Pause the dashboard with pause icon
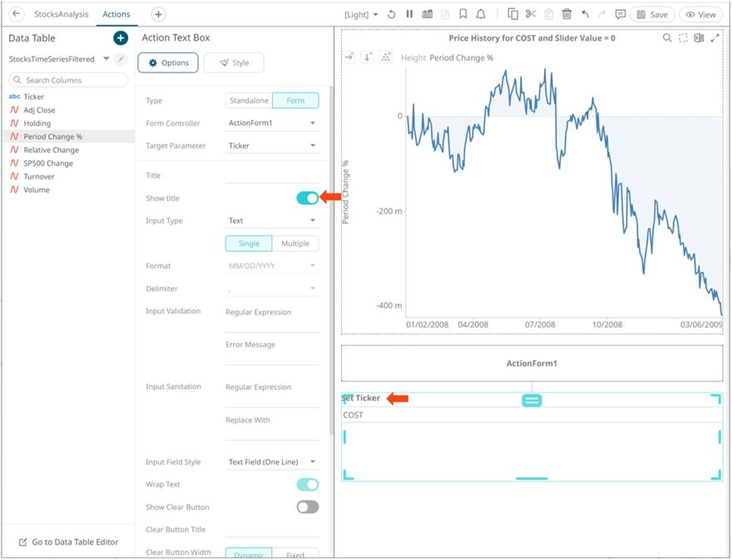This screenshot has height=560, width=732. [409, 14]
